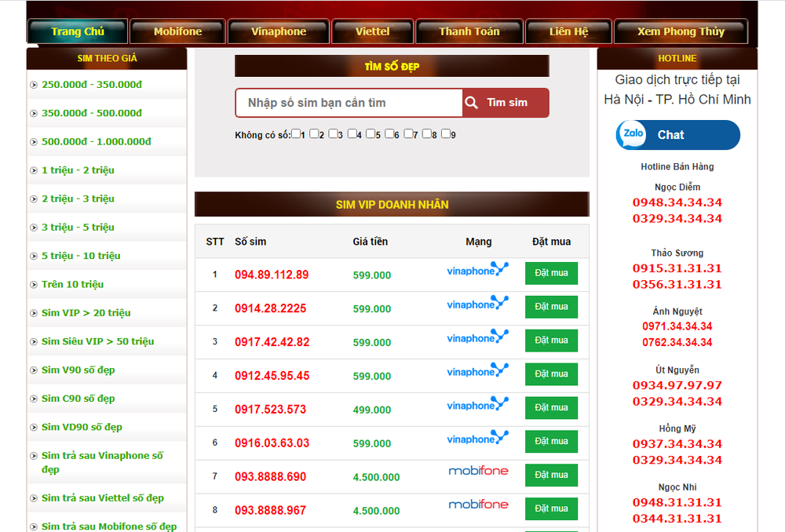Screen dimensions: 785x532
Task: Check the 'Không có số' 8 checkbox
Action: (426, 133)
